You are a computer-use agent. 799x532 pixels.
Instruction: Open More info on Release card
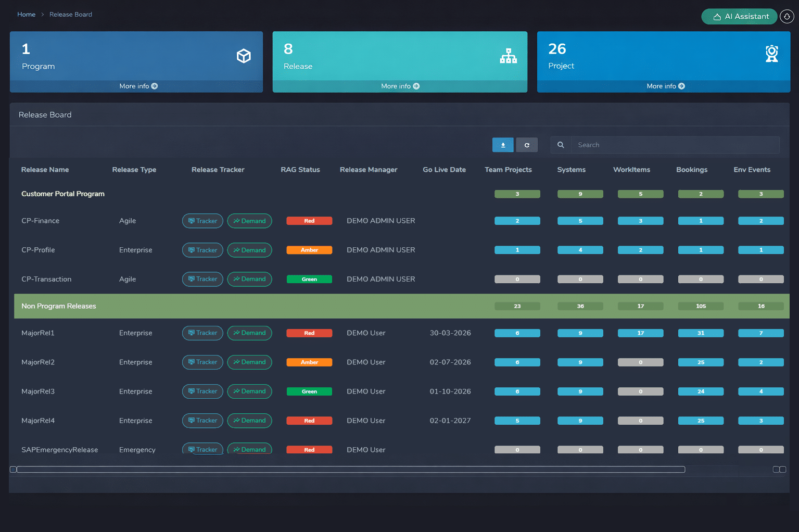(400, 86)
